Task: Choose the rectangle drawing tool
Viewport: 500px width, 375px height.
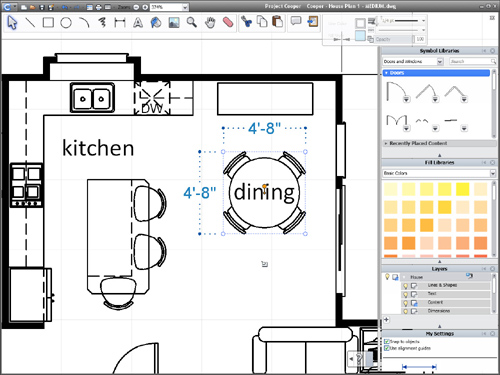Action: [48, 23]
